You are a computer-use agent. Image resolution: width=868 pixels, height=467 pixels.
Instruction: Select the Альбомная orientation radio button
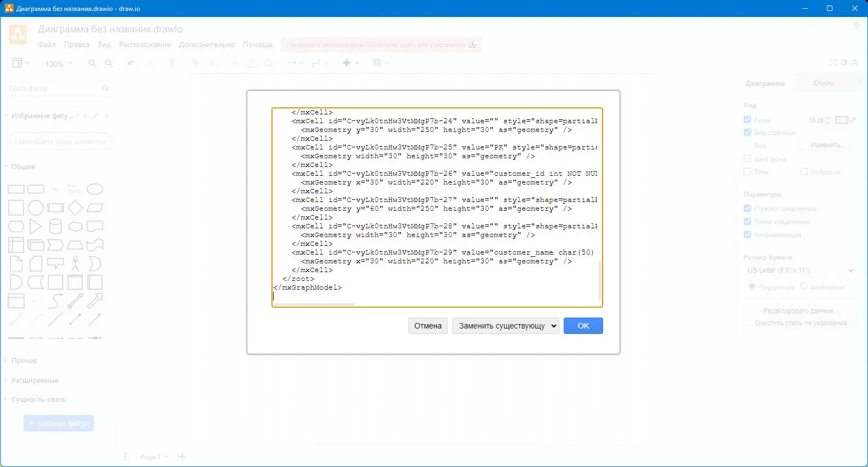tap(803, 287)
